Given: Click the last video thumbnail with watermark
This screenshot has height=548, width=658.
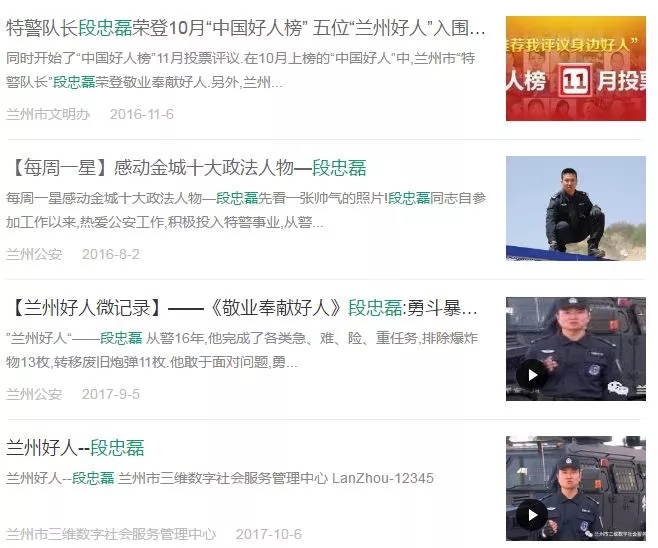Looking at the screenshot, I should [x=576, y=488].
